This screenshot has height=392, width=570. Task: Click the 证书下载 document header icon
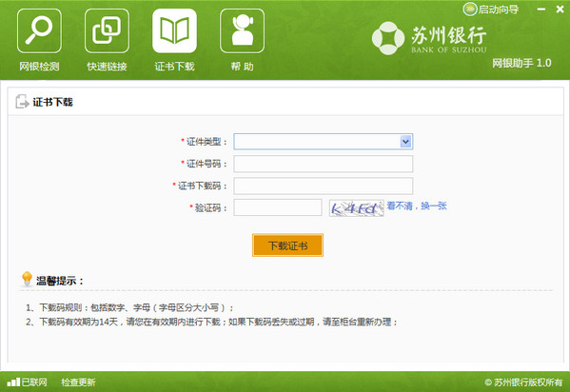coord(22,102)
